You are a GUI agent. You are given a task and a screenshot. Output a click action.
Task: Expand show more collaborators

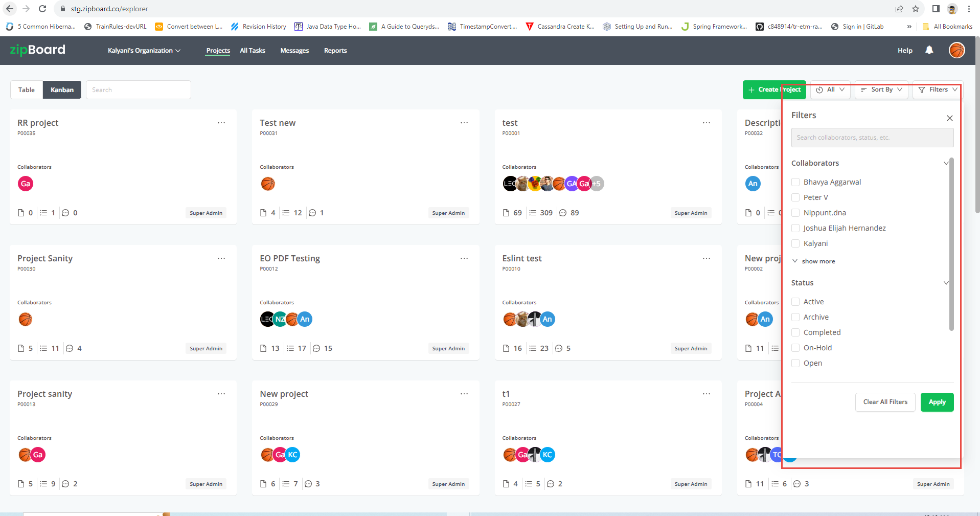813,261
